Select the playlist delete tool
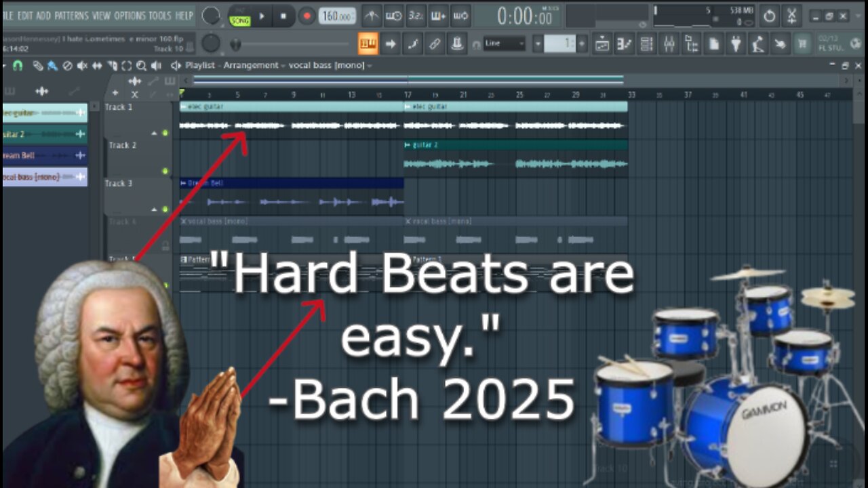Viewport: 868px width, 488px height. pos(67,66)
